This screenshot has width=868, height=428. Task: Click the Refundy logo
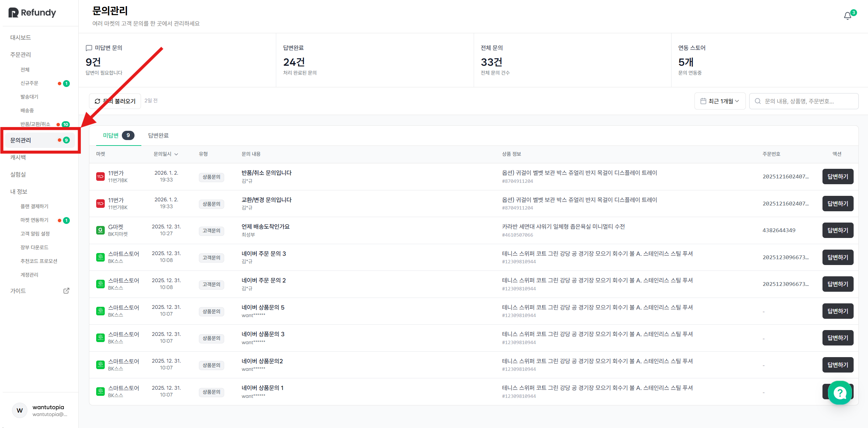click(x=32, y=13)
